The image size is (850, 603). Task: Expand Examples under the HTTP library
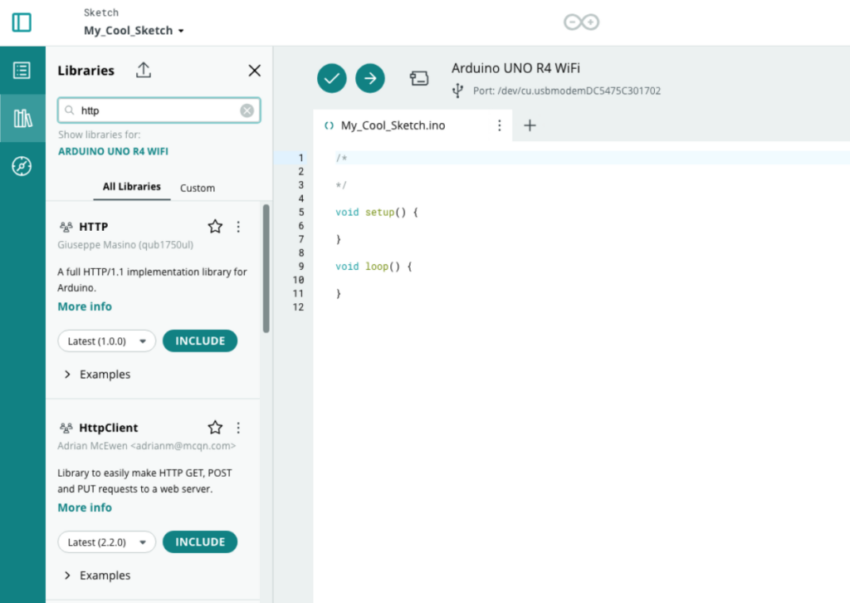pos(99,374)
